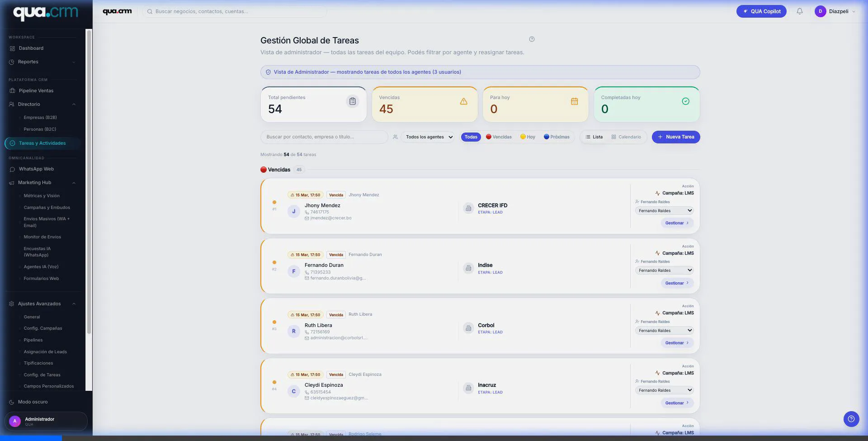Open the floating help chat bubble

[851, 419]
